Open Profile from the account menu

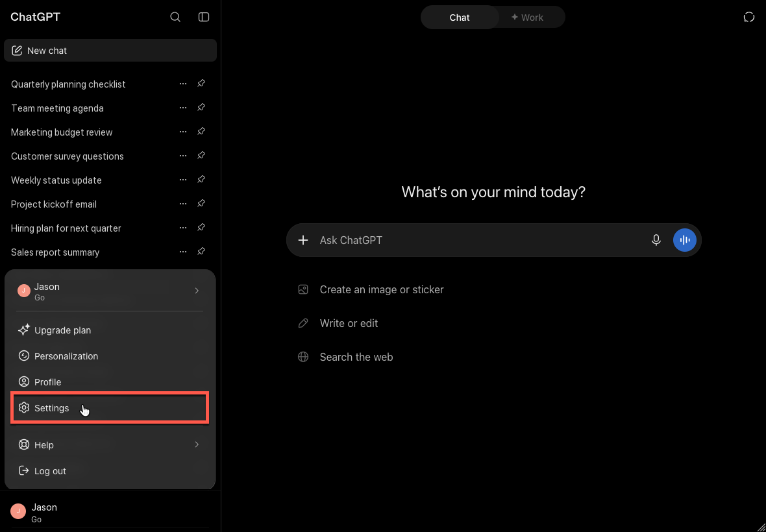[110, 381]
